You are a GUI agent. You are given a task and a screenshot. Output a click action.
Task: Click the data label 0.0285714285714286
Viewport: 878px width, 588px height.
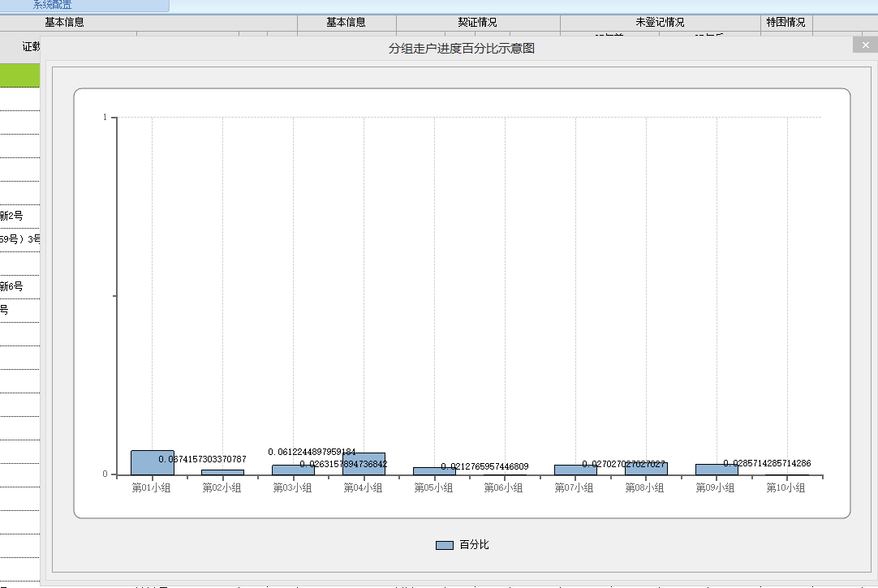pos(767,463)
